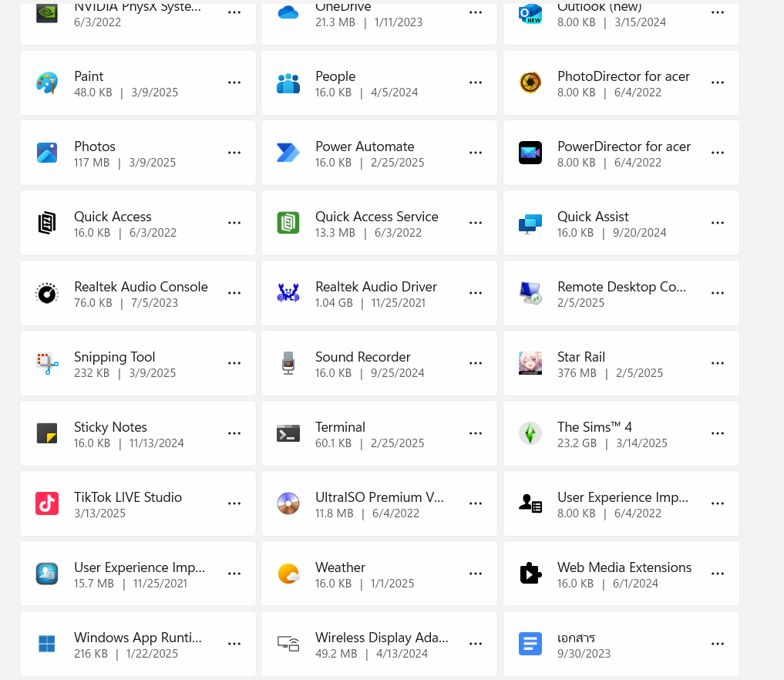Click the Windows App Runtime icon

click(47, 644)
